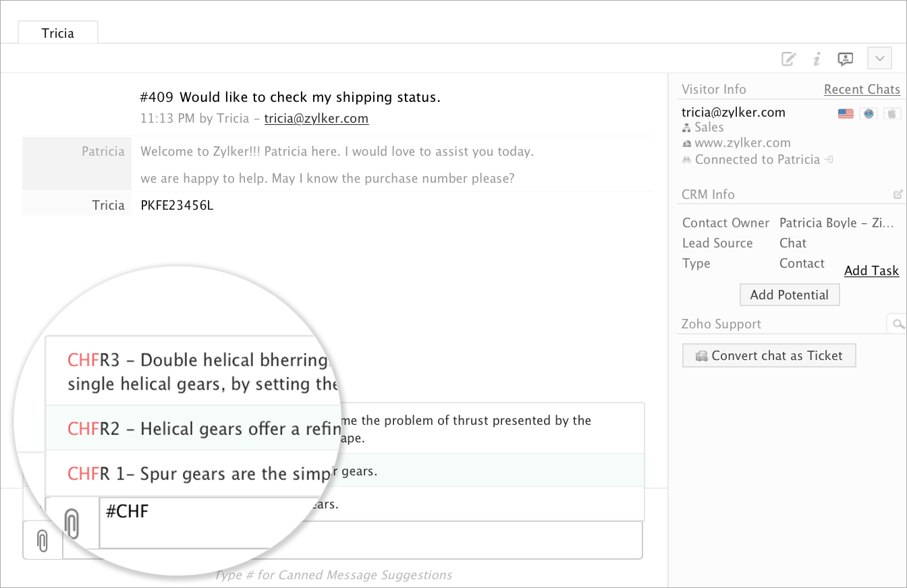
Task: Click the Apple OS icon in Visitor Info
Action: pos(892,113)
